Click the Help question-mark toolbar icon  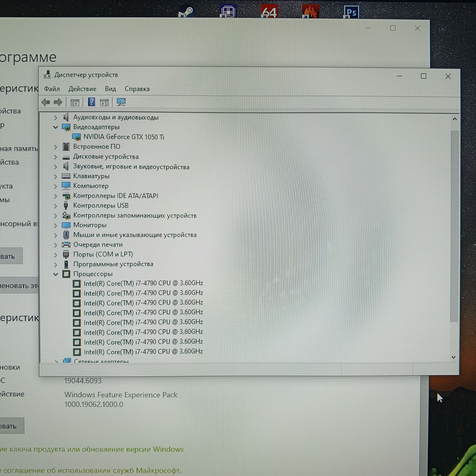tap(91, 102)
